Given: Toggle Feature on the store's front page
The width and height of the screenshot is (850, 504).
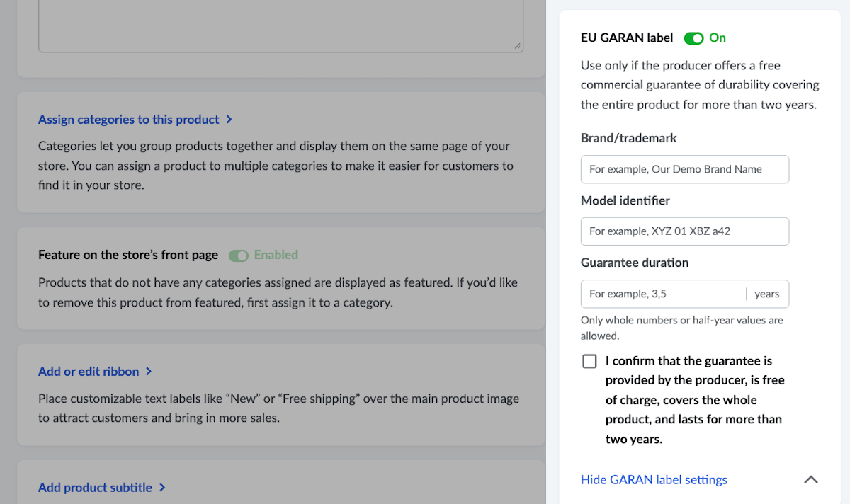Looking at the screenshot, I should (239, 256).
